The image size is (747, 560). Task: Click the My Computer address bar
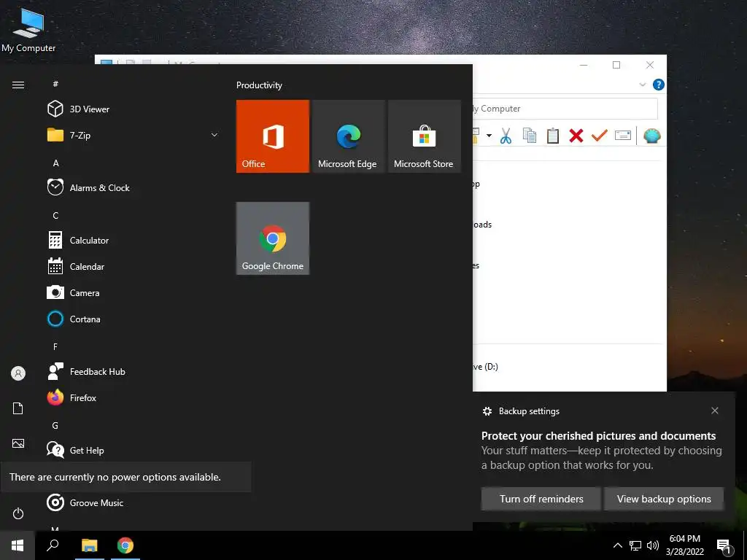pyautogui.click(x=565, y=109)
